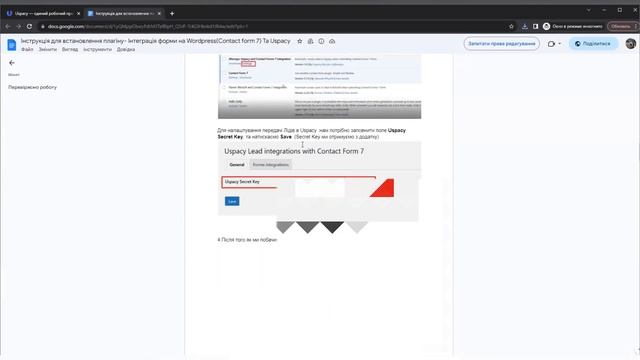The height and width of the screenshot is (360, 640).
Task: Open the Змінити menu
Action: (x=48, y=49)
